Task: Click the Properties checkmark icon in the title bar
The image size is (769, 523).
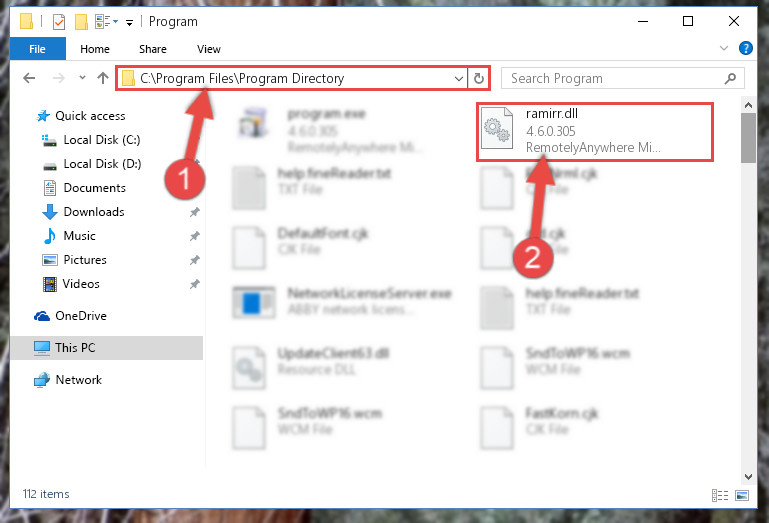Action: (59, 22)
